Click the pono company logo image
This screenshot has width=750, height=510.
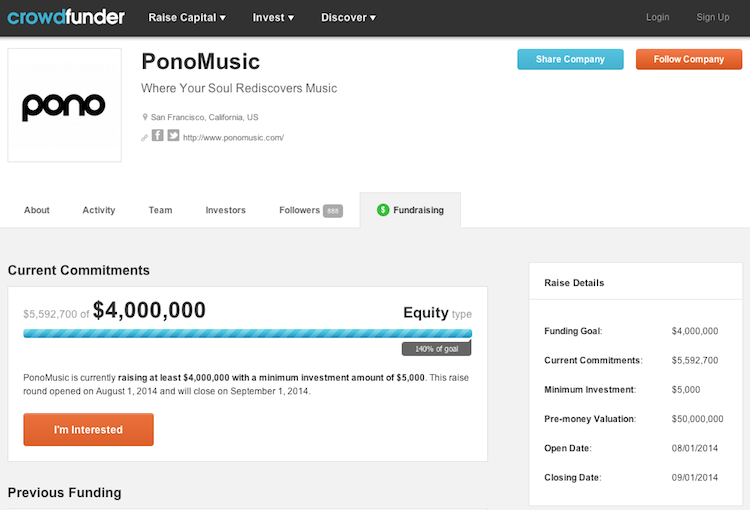65,105
